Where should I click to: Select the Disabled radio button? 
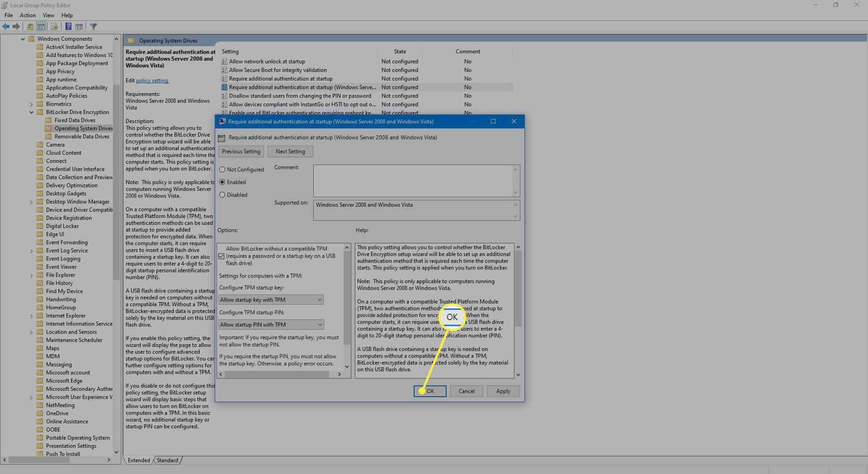click(222, 195)
